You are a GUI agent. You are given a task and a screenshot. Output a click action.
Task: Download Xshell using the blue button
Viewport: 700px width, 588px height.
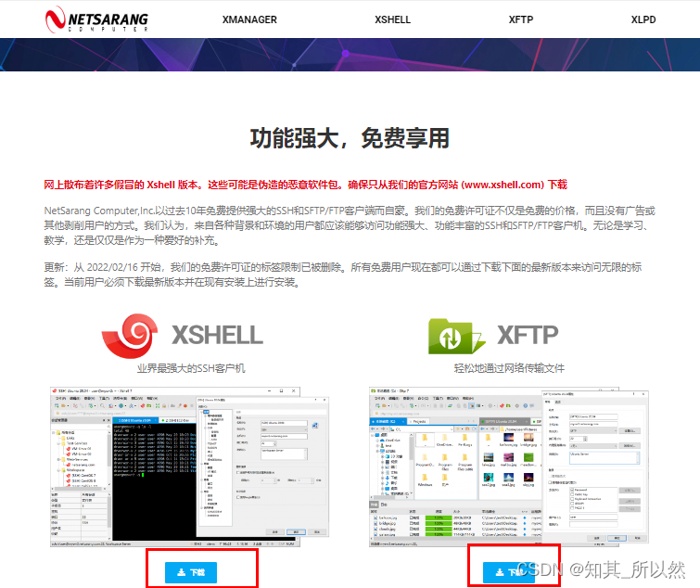pyautogui.click(x=191, y=572)
